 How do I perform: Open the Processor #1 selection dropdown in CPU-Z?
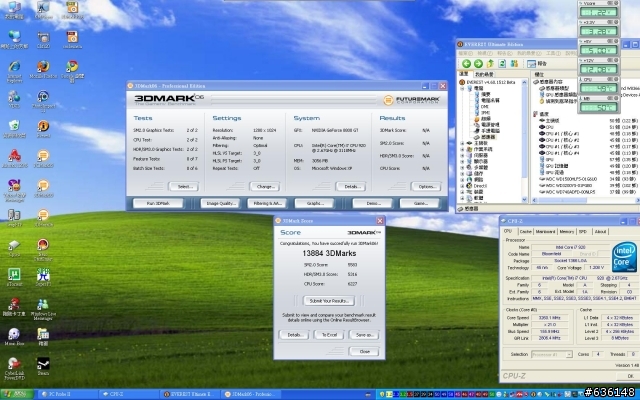point(551,354)
